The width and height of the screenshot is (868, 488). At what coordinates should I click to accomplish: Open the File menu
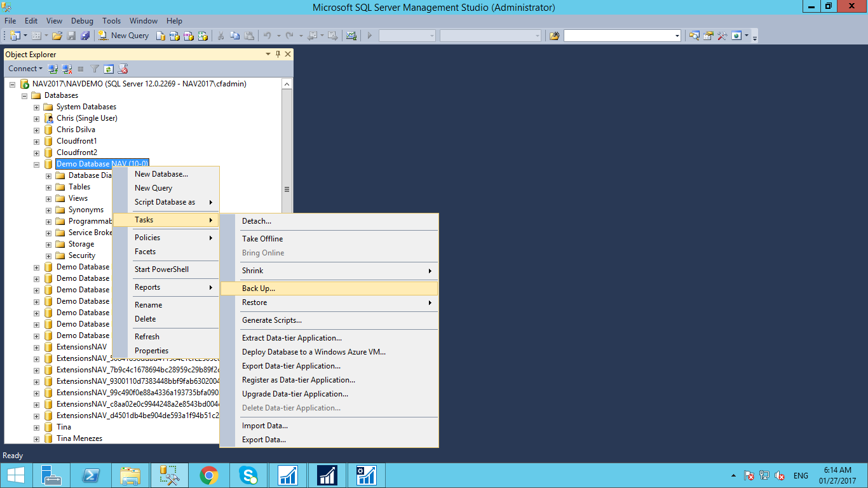(10, 21)
